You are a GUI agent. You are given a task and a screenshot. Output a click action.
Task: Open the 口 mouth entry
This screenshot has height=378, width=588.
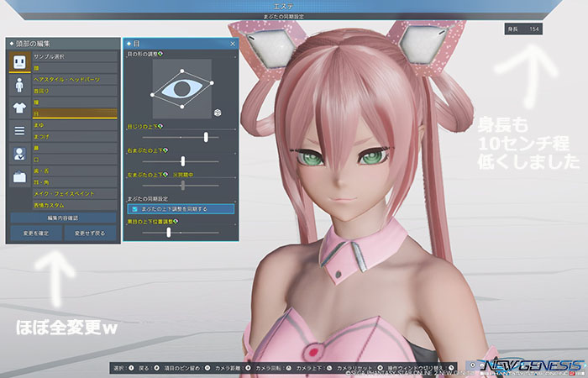pyautogui.click(x=75, y=160)
